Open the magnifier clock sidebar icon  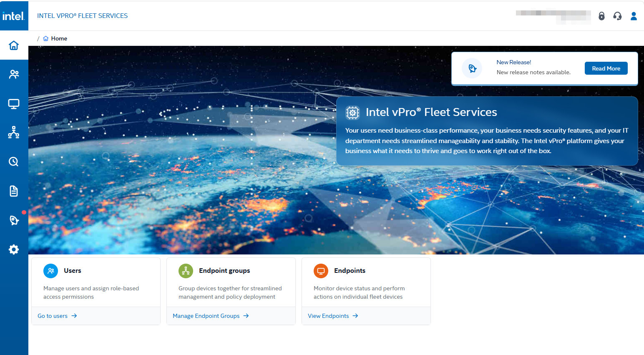14,161
